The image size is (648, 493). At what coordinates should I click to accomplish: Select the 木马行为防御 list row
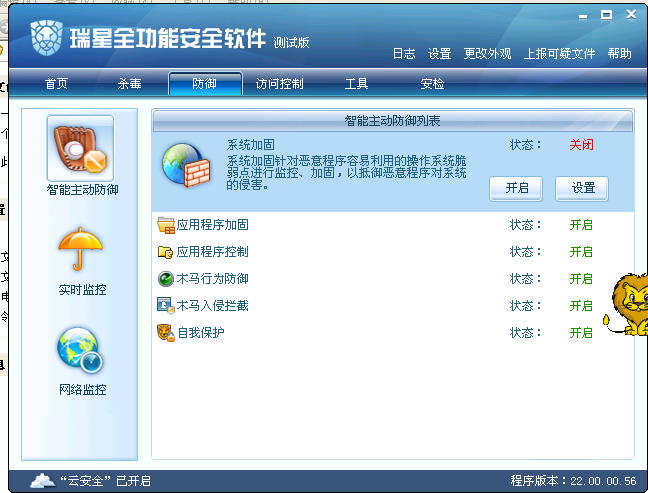click(393, 279)
